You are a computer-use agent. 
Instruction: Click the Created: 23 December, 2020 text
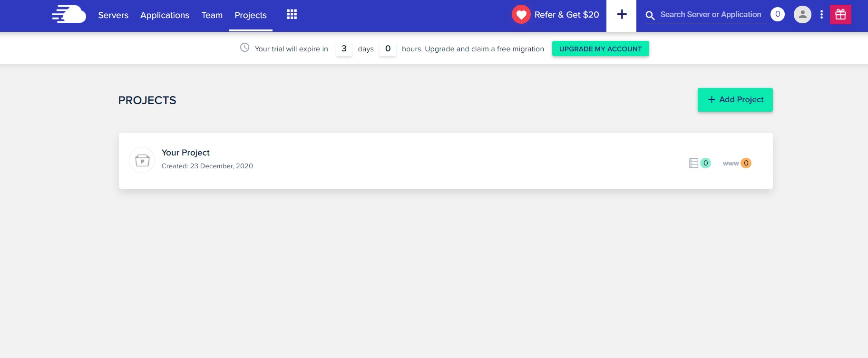207,166
